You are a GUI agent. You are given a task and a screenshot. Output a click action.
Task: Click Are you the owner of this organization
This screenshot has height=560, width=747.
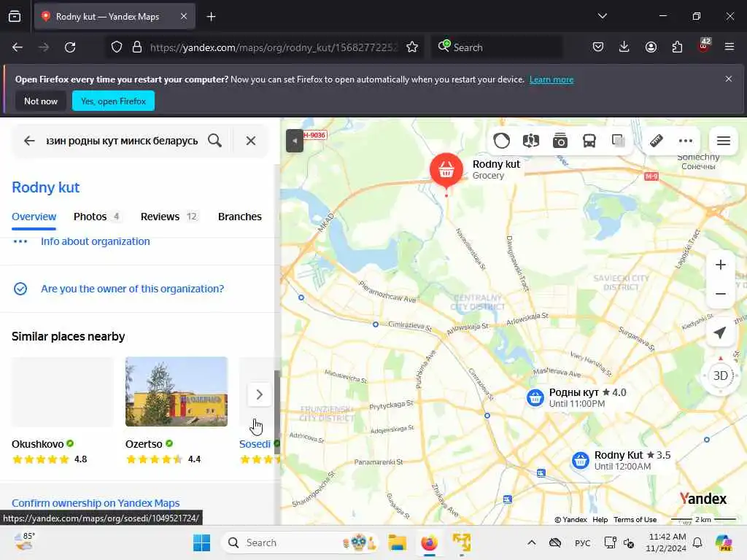[133, 289]
